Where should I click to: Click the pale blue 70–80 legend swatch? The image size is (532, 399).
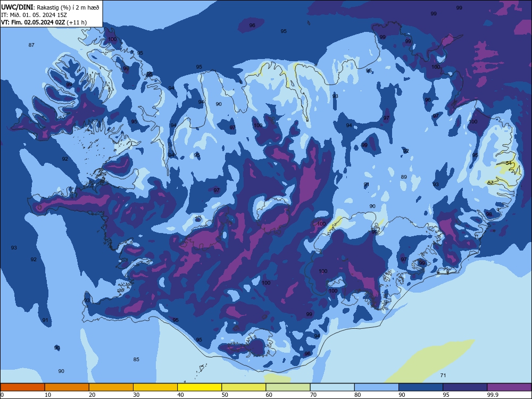[x=332, y=387]
